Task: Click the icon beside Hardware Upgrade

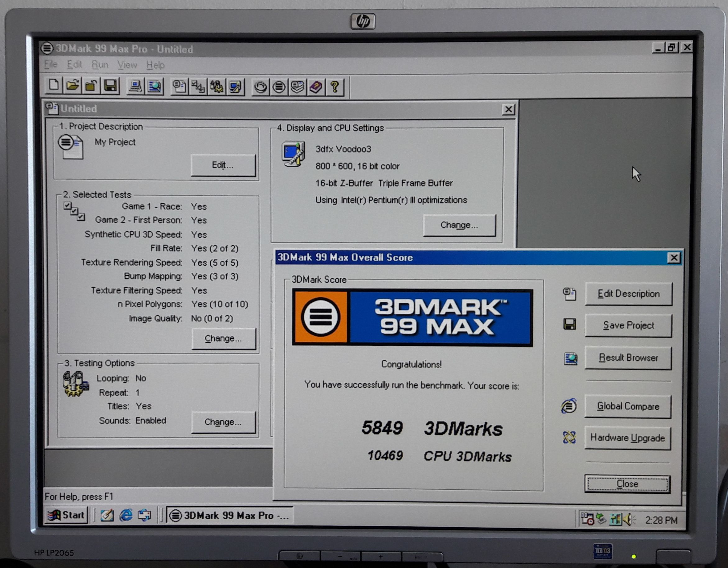Action: point(569,437)
